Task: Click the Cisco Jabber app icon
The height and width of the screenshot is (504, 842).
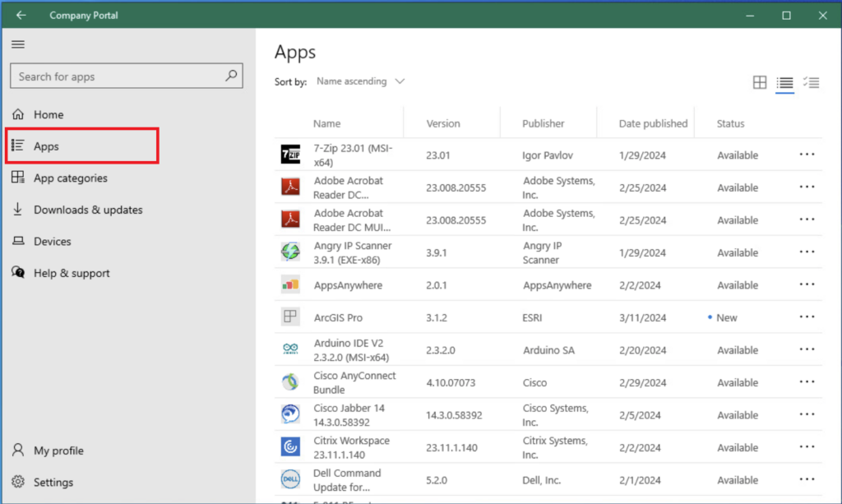Action: (x=290, y=415)
